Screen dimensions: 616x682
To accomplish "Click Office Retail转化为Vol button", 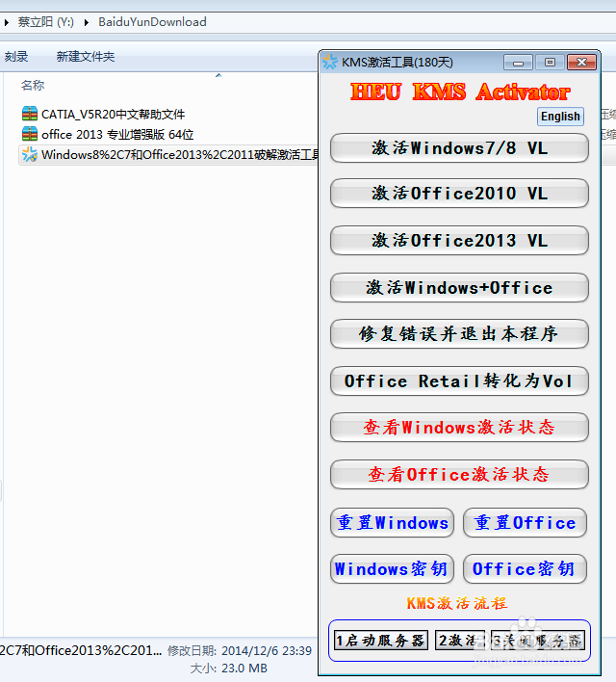I will [x=459, y=381].
